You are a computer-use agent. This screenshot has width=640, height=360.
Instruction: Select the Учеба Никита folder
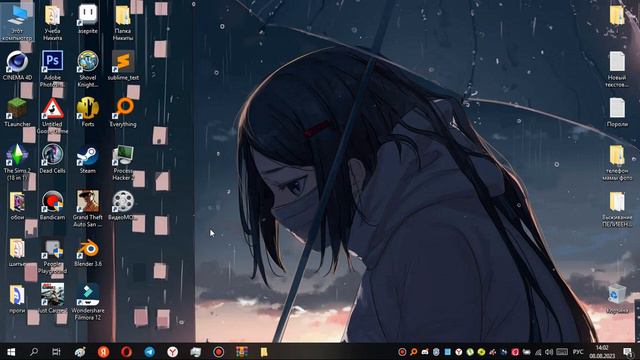[x=52, y=22]
